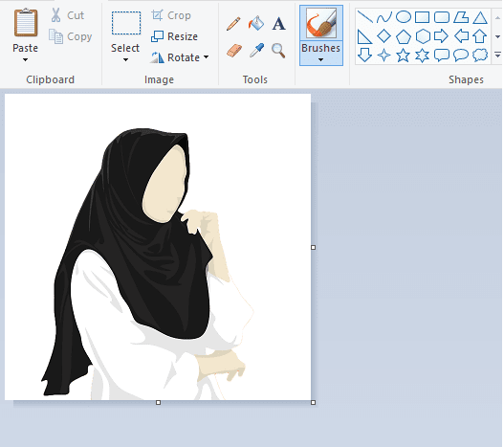Choose the Fill with color bucket
The image size is (504, 447).
(x=256, y=23)
